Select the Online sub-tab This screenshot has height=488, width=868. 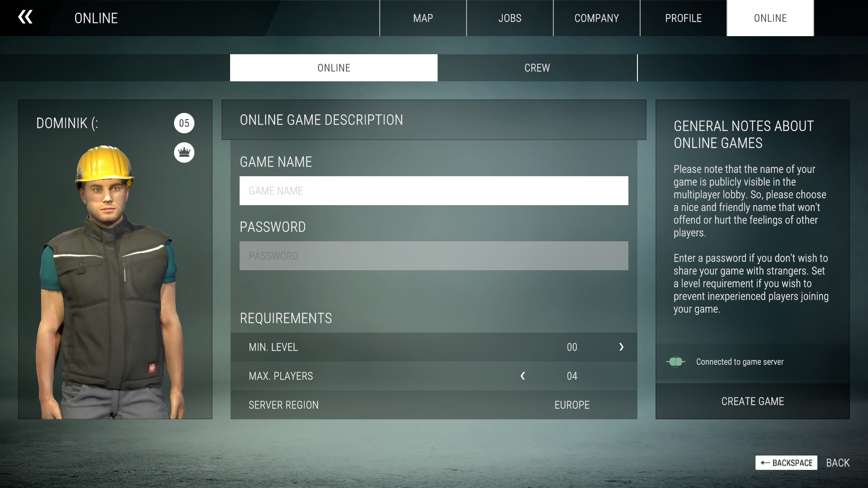point(334,68)
